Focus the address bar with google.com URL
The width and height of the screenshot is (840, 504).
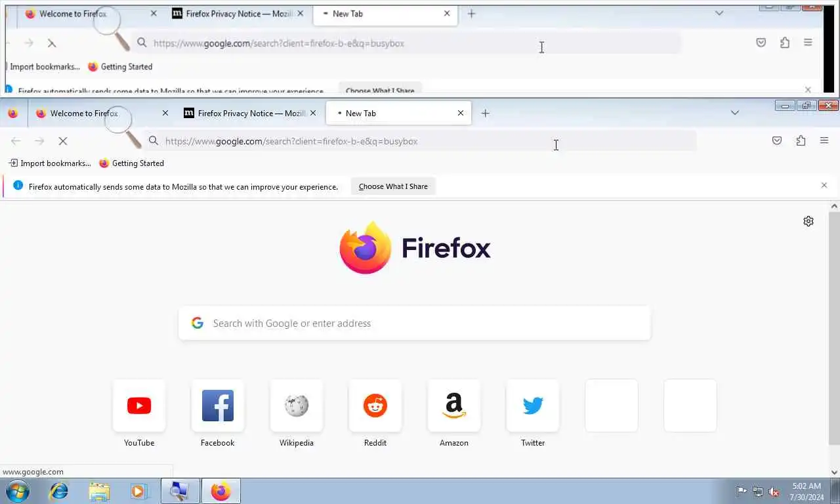click(x=420, y=141)
